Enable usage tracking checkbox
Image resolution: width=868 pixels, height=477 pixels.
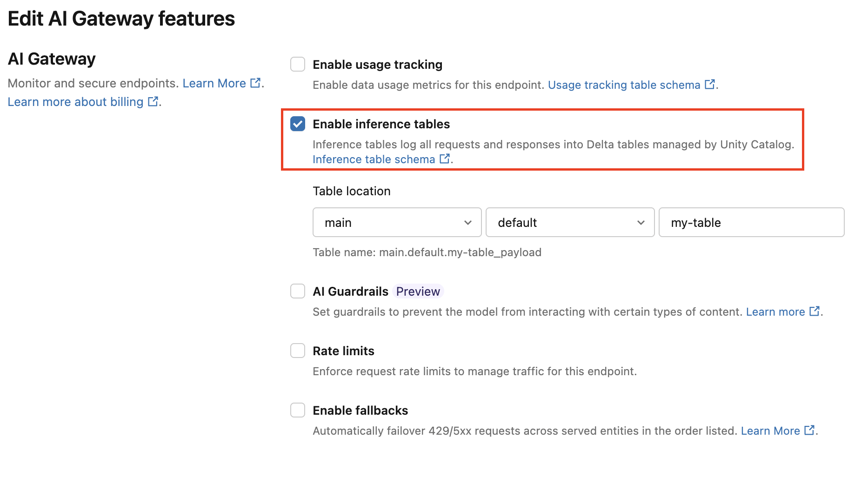[298, 64]
